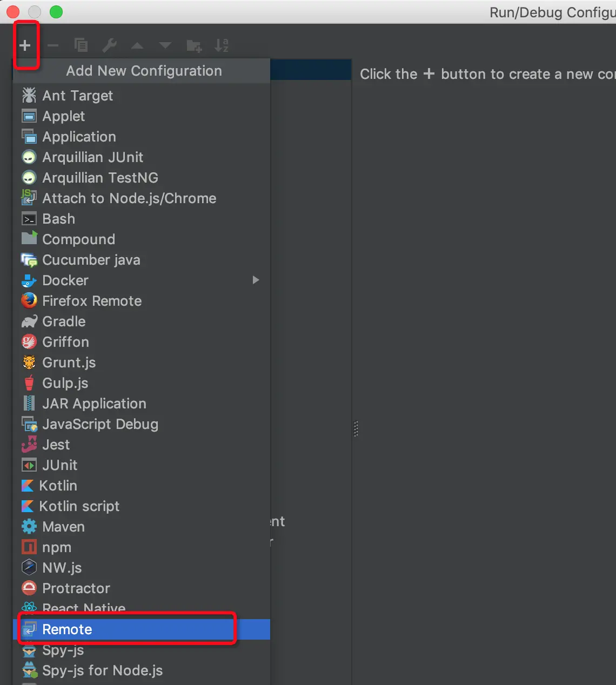The width and height of the screenshot is (616, 685).
Task: Pick Griffon configuration type
Action: coord(142,342)
